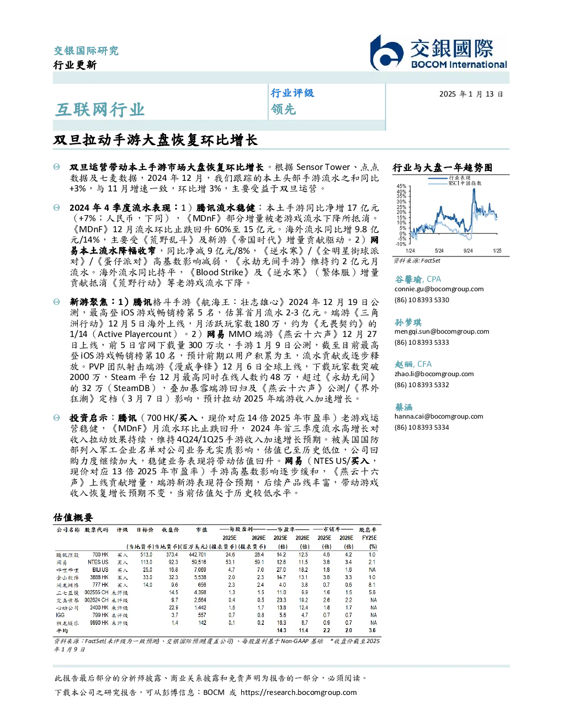Click stock code 700 HK in table
The image size is (563, 728).
[100, 555]
